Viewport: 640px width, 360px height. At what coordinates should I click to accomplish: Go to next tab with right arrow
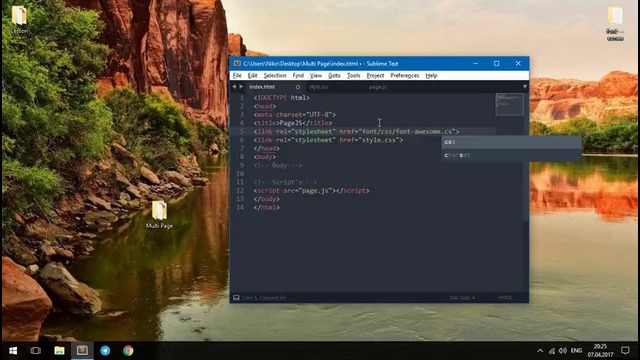241,87
